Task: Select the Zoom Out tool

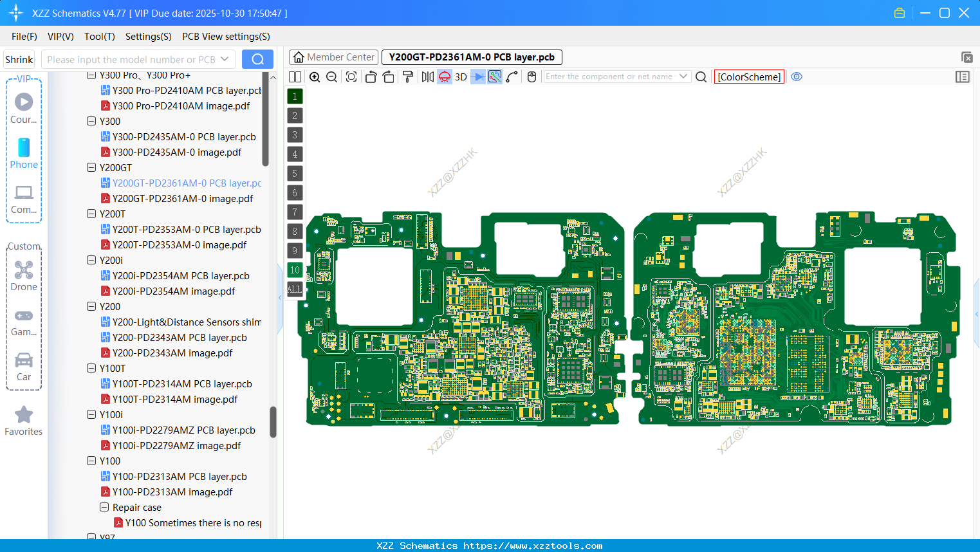Action: (x=331, y=77)
